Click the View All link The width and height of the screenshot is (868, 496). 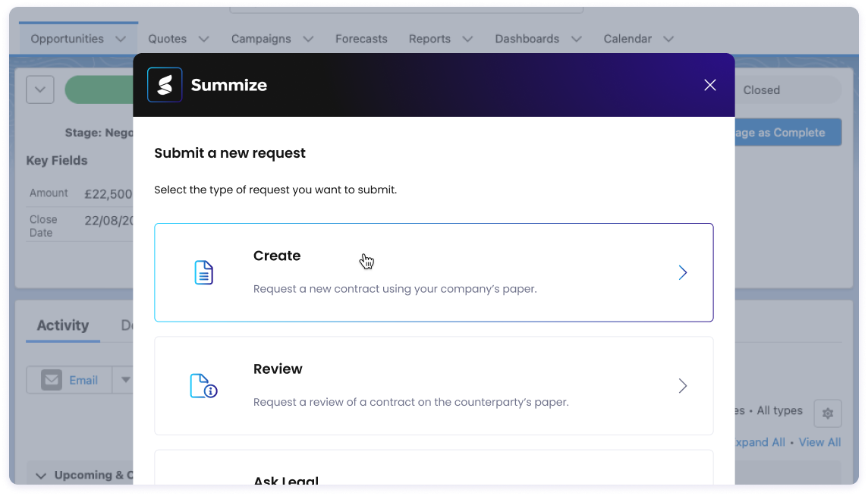[x=819, y=442]
